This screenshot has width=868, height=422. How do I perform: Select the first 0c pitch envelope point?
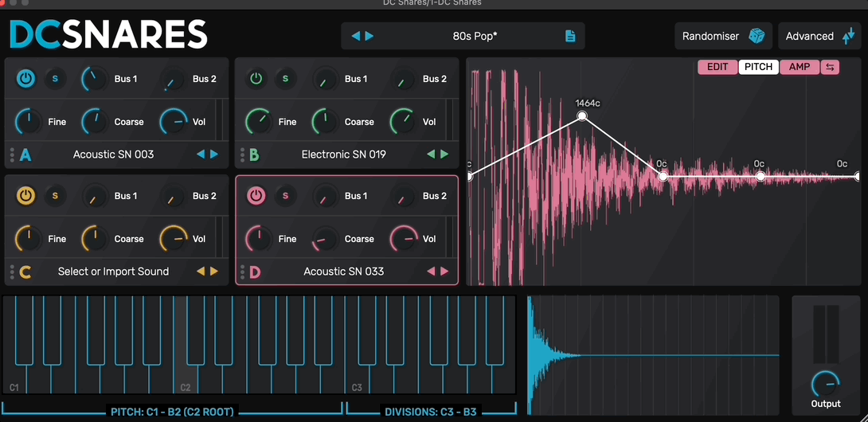click(663, 177)
